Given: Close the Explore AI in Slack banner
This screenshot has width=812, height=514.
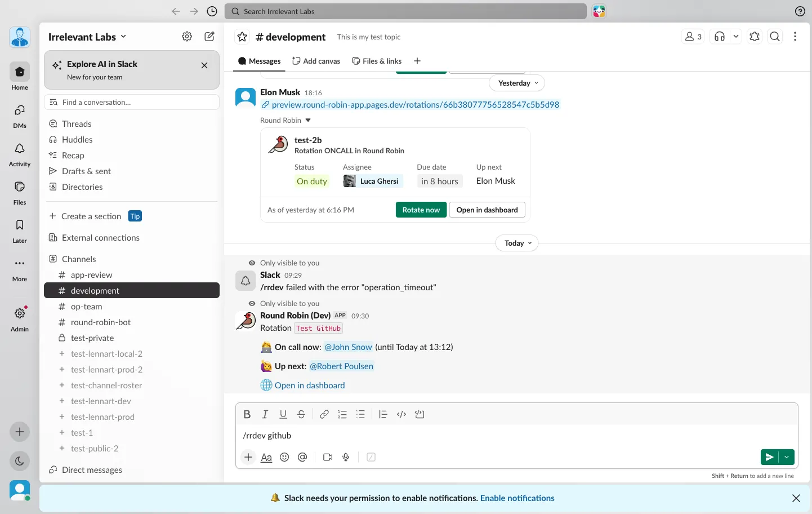Looking at the screenshot, I should click(204, 65).
